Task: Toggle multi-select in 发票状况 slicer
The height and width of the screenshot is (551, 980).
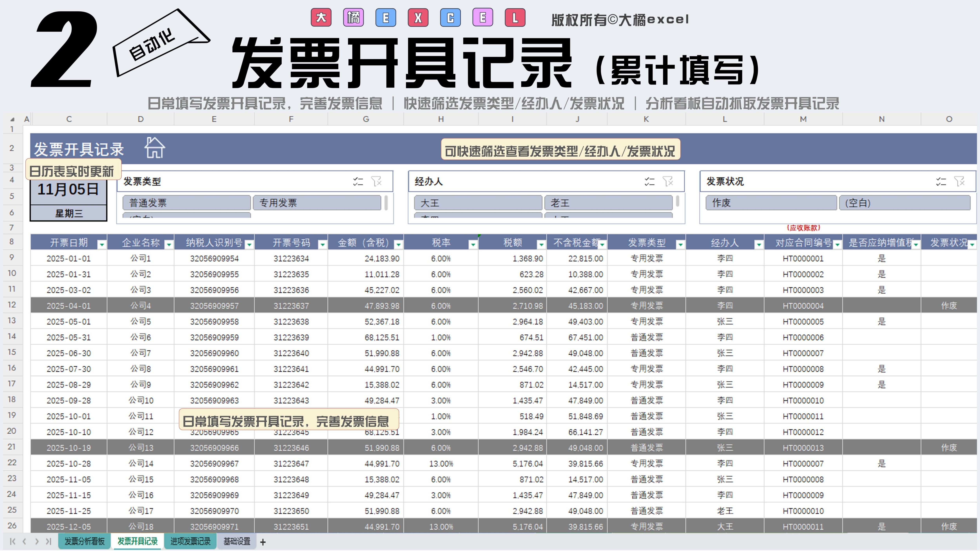Action: tap(941, 181)
